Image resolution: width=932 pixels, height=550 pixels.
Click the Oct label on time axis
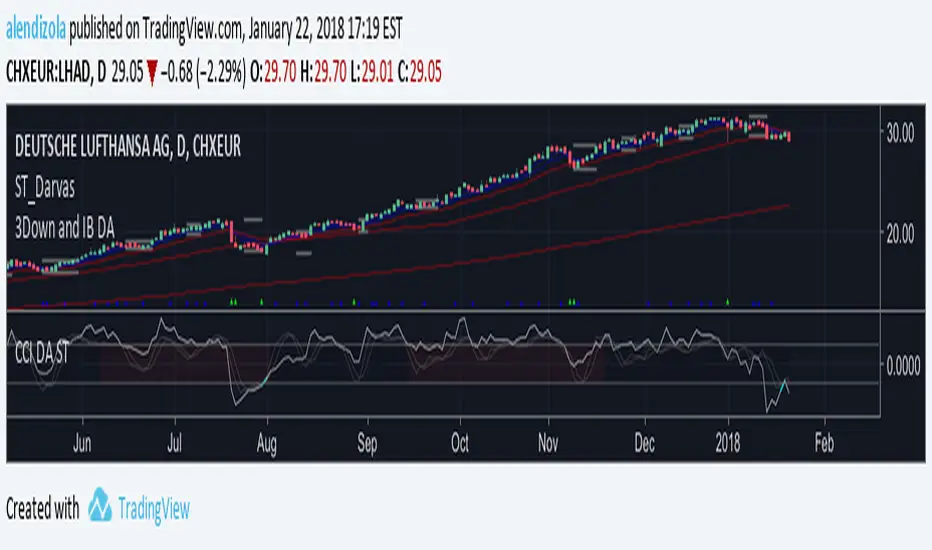[459, 443]
